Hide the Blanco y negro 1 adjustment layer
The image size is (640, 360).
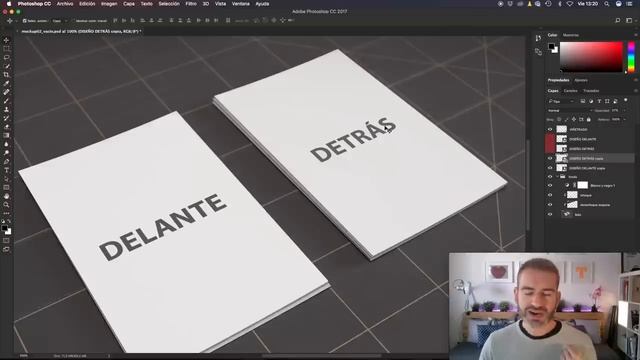click(550, 185)
